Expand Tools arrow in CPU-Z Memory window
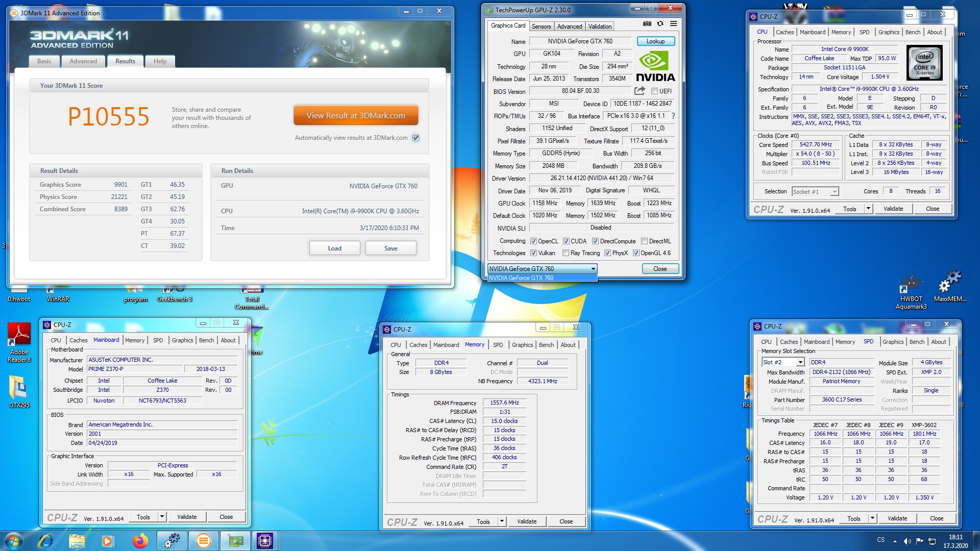 point(502,521)
